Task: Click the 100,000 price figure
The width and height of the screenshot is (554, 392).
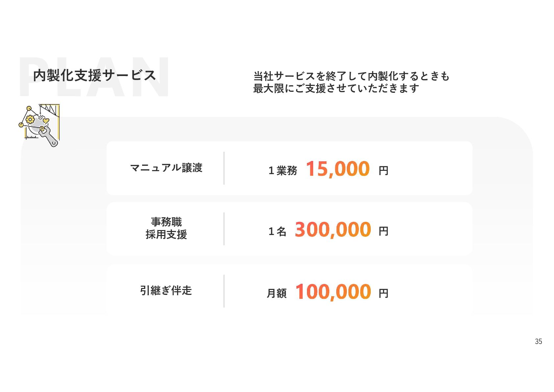Action: pyautogui.click(x=333, y=292)
